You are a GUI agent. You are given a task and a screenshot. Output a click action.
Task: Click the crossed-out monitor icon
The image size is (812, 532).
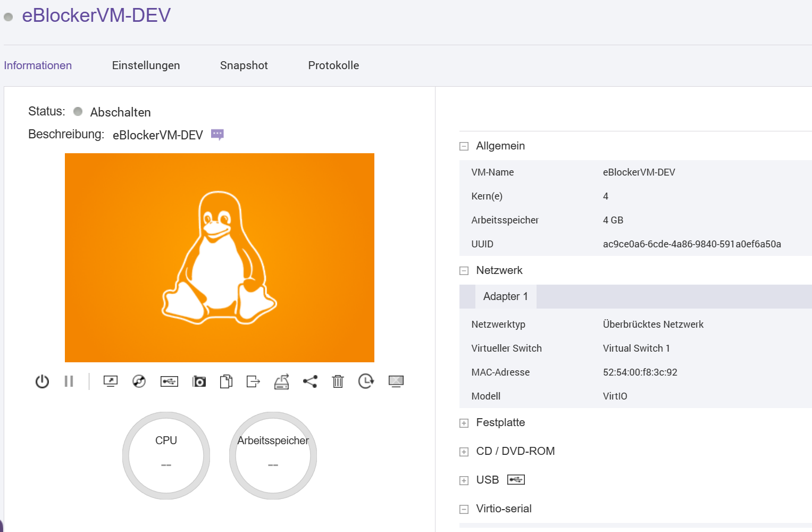(x=396, y=381)
